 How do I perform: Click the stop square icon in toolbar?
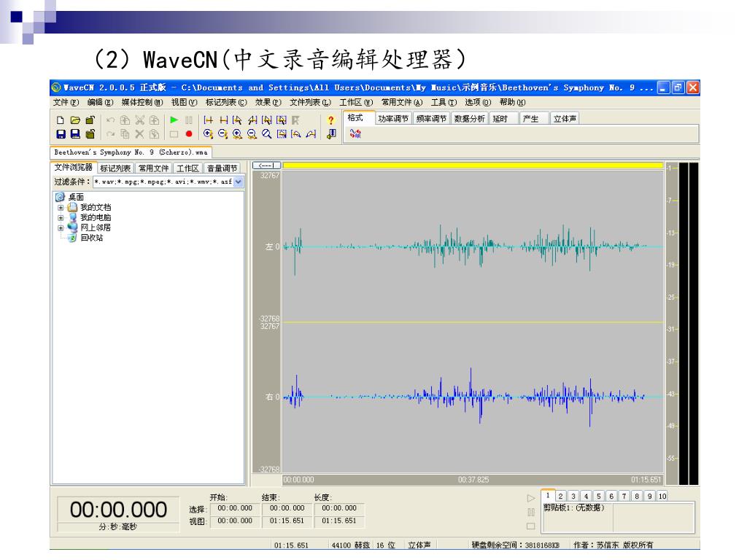click(174, 134)
